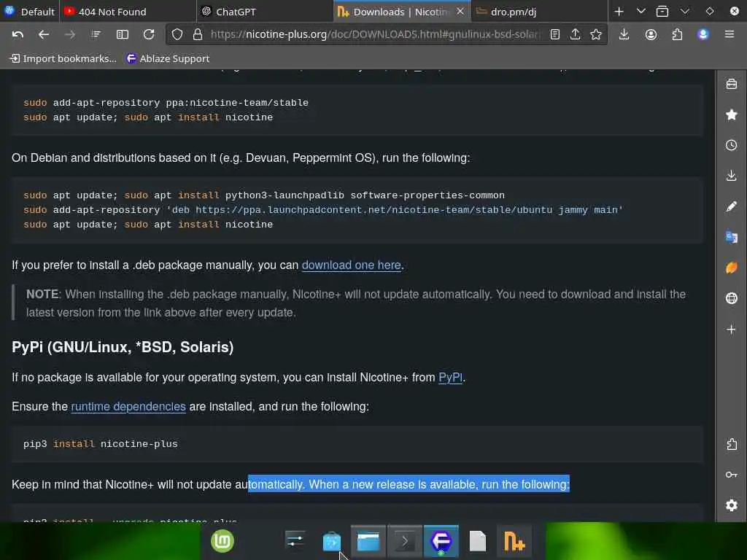Open a new tab with plus button
This screenshot has height=560, width=747.
619,12
